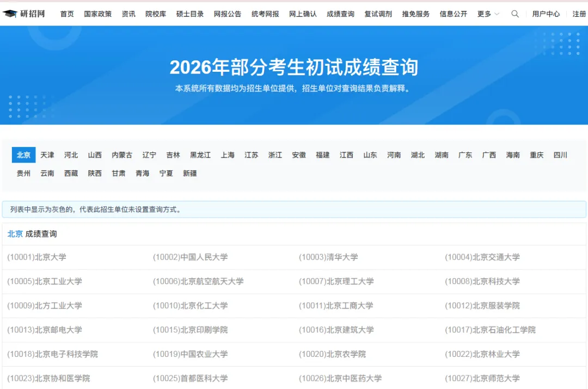The image size is (588, 389).
Task: Open 信息公开 navigation item
Action: pyautogui.click(x=454, y=14)
